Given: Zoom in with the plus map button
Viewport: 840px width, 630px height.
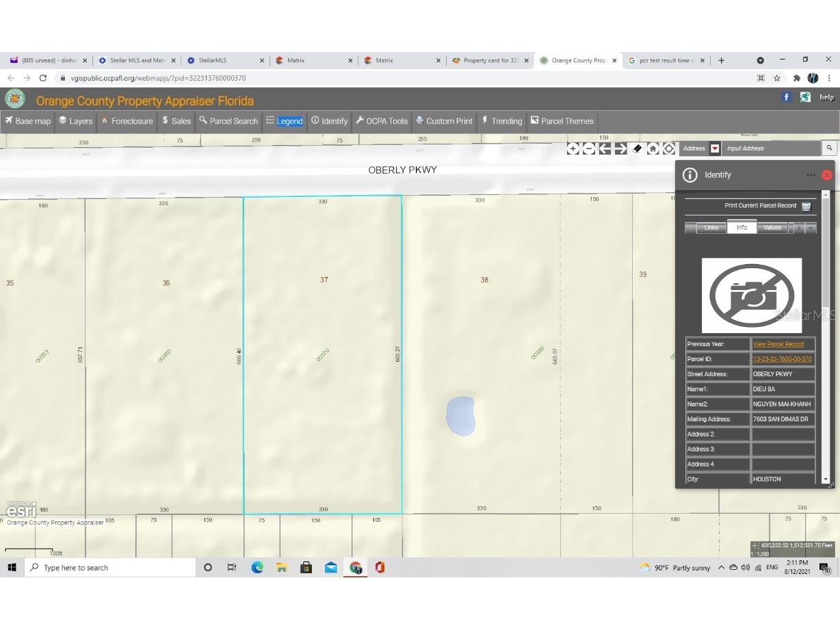Looking at the screenshot, I should coord(573,148).
